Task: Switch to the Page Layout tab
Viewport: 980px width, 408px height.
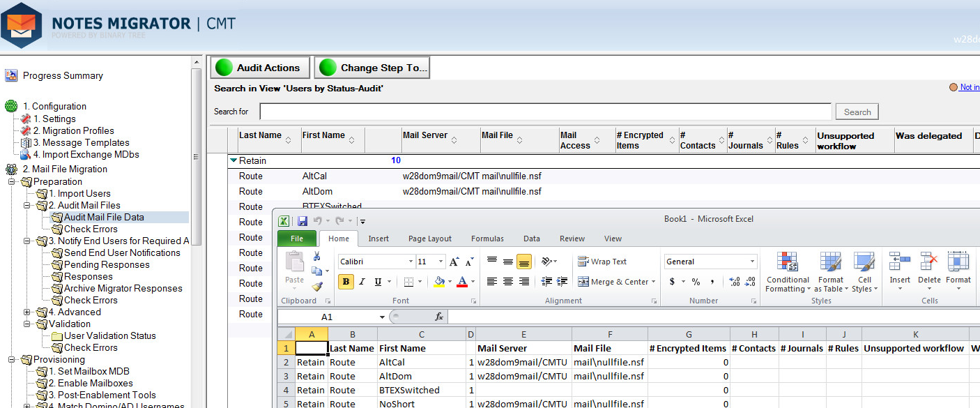Action: click(x=429, y=239)
